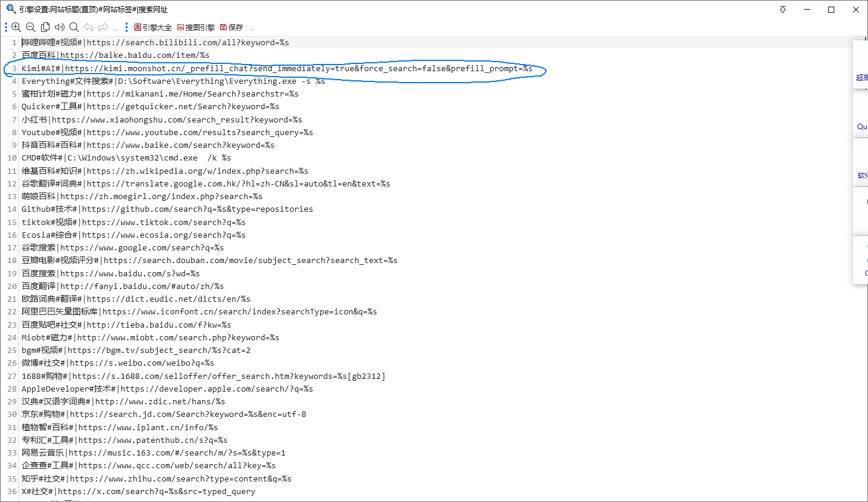This screenshot has width=868, height=502.
Task: Click the Youtube#视频# line
Action: point(168,132)
